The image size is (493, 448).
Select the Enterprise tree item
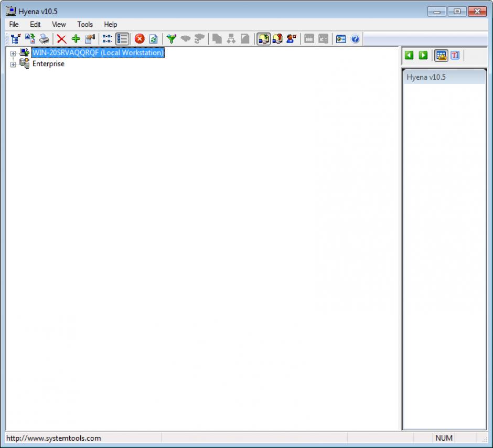coord(48,64)
